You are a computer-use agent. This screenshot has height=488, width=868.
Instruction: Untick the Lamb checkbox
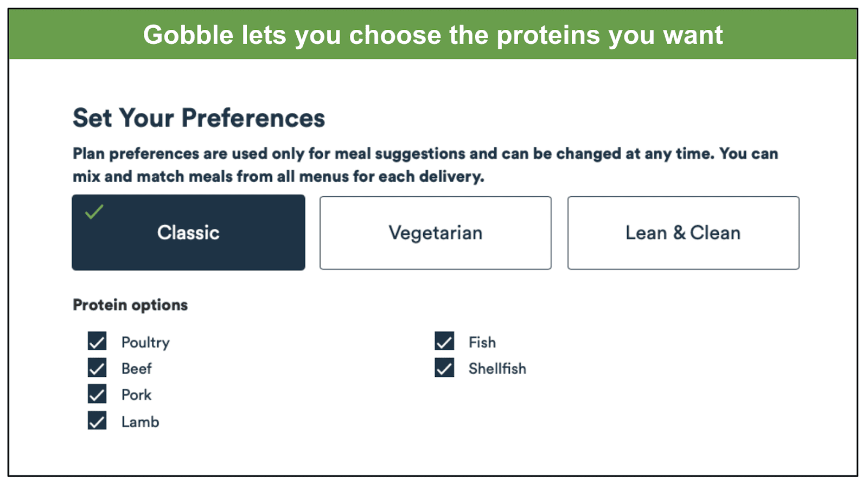97,421
